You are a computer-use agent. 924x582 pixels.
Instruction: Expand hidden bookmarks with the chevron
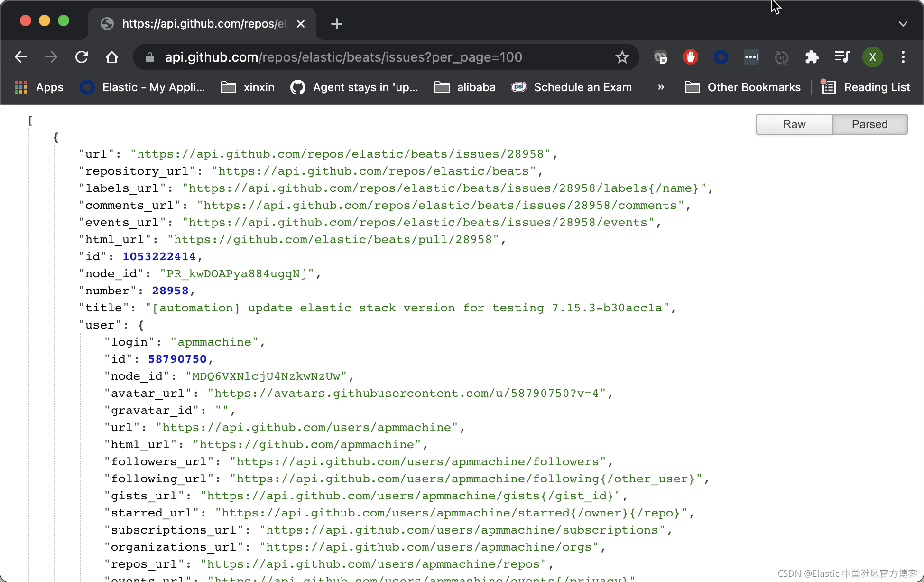pos(661,87)
